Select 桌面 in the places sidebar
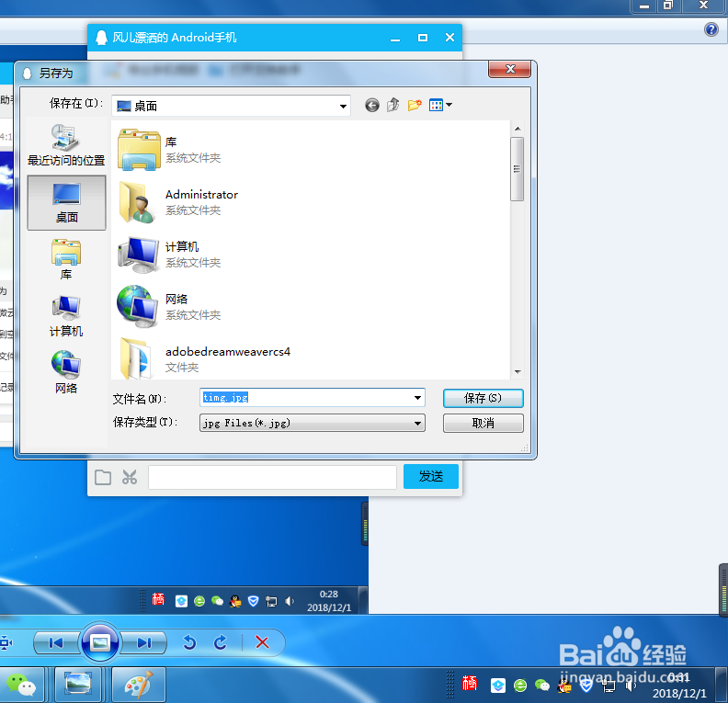728x703 pixels. coord(66,203)
